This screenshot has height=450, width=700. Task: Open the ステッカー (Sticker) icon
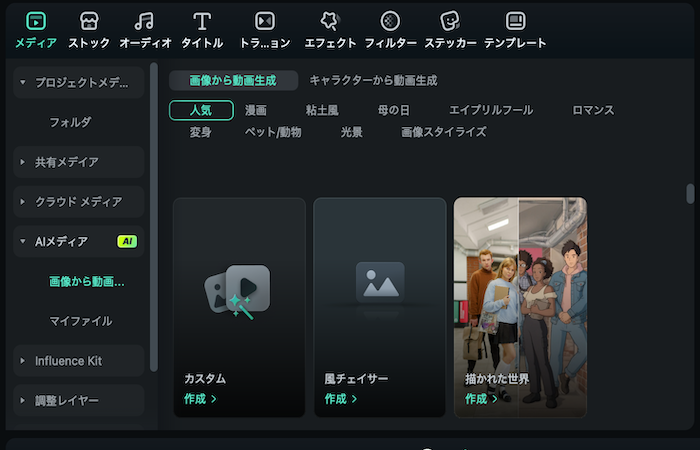coord(450,21)
